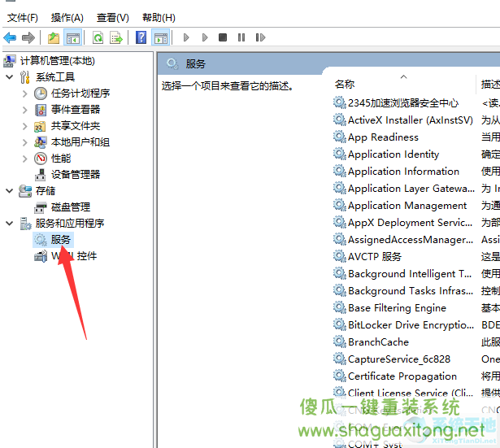The height and width of the screenshot is (448, 500).
Task: Click the Back arrow toolbar button
Action: [11, 37]
